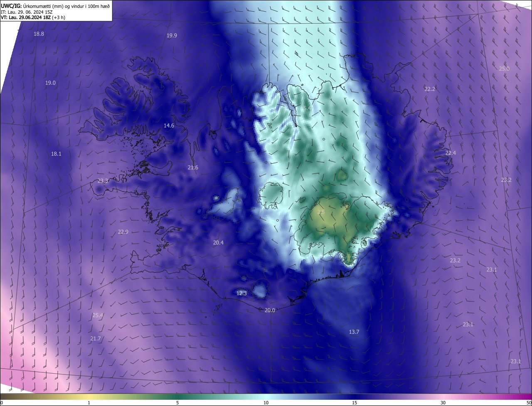Image resolution: width=532 pixels, height=406 pixels.
Task: Click the color scale tick label '30'
Action: point(443,403)
